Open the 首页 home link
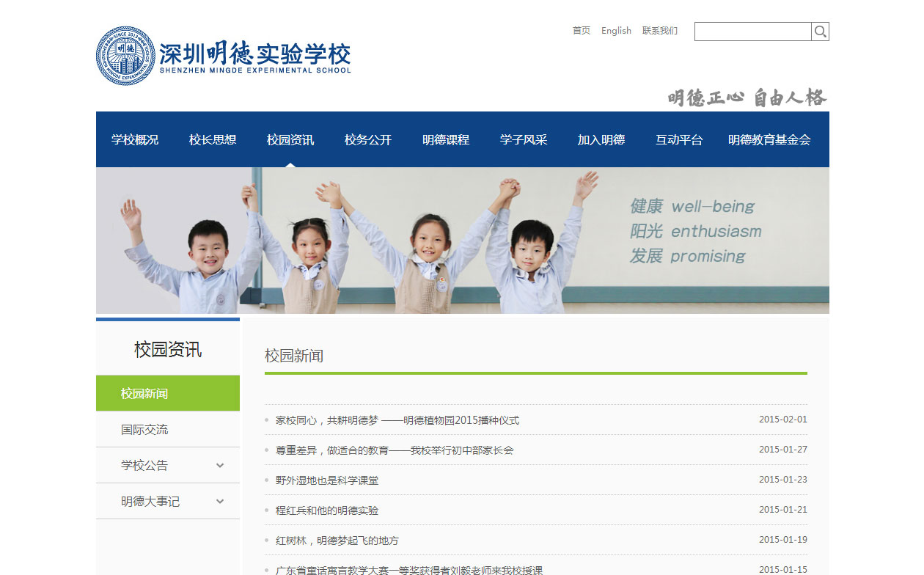The image size is (924, 575). 582,31
